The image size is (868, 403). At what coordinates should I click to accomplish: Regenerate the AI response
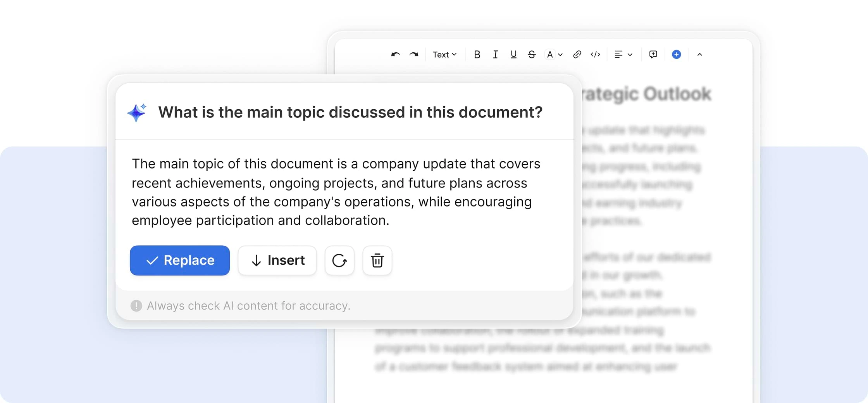339,260
